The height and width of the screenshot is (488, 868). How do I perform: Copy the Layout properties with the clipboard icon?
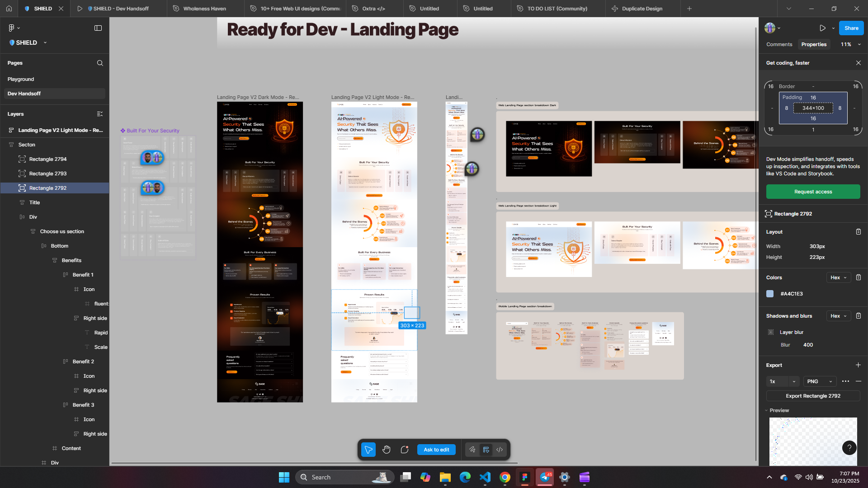(858, 232)
